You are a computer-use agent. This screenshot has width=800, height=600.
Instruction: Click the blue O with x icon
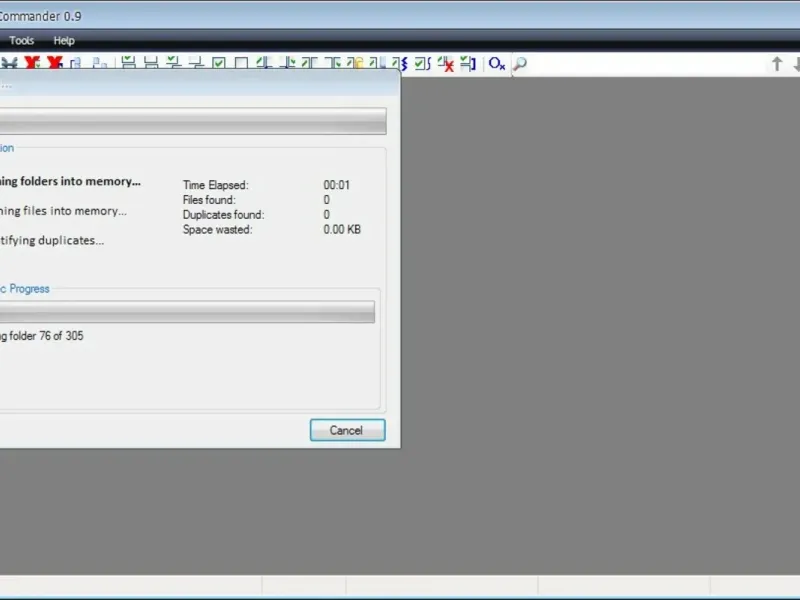pos(496,63)
